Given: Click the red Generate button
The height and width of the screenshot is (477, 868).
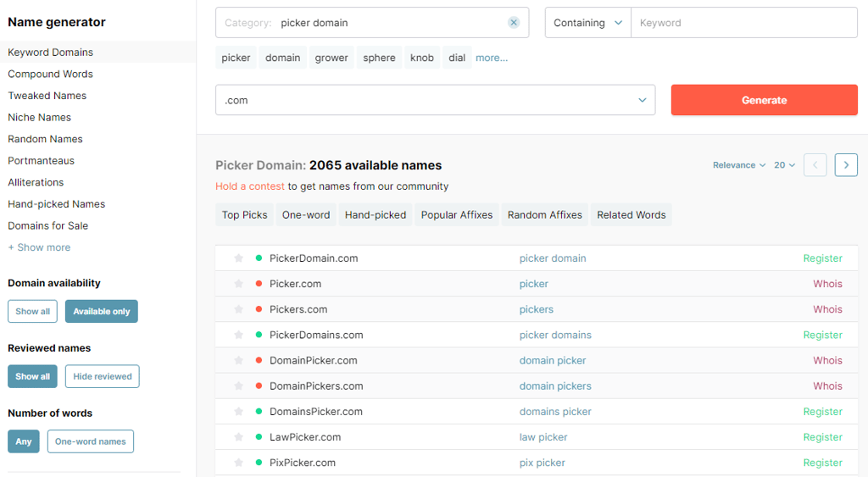Looking at the screenshot, I should pyautogui.click(x=764, y=100).
